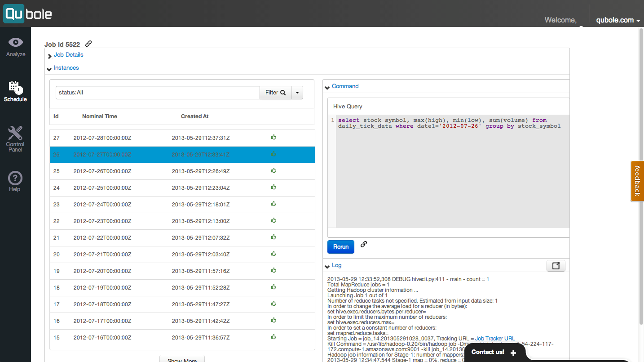Image resolution: width=644 pixels, height=362 pixels.
Task: Open the Job Tracker URL link
Action: [x=495, y=339]
